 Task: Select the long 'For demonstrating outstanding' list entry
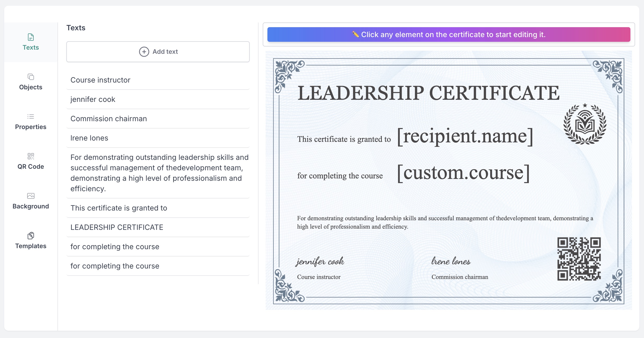pos(158,173)
